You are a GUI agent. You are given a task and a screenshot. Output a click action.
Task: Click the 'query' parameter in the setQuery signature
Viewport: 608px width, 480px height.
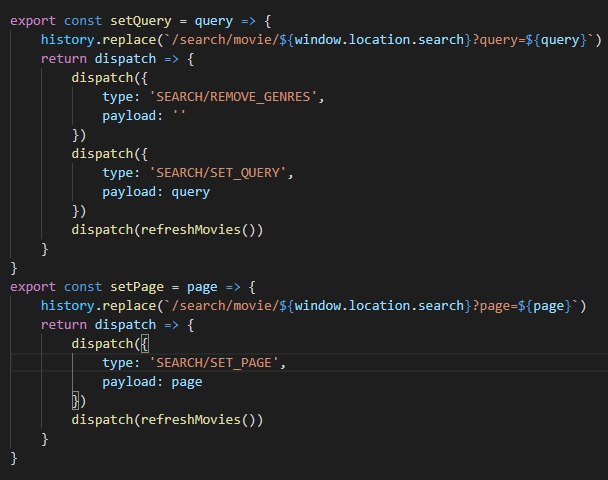214,21
